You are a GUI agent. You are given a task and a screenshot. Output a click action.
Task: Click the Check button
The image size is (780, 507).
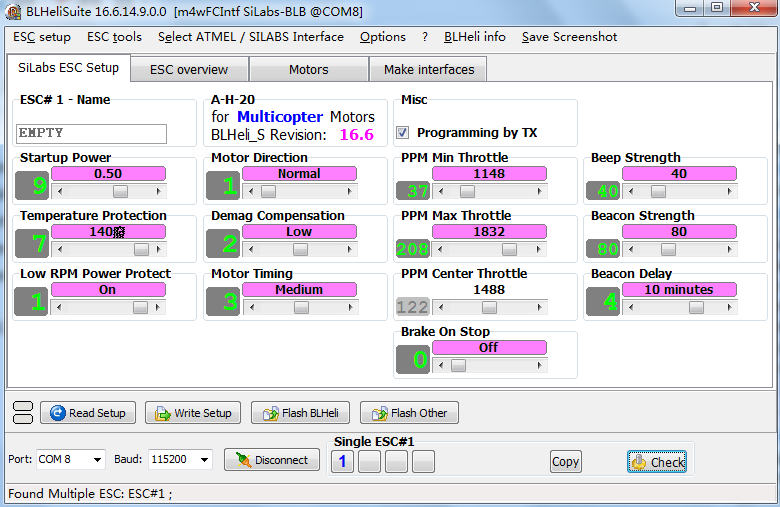tap(657, 462)
